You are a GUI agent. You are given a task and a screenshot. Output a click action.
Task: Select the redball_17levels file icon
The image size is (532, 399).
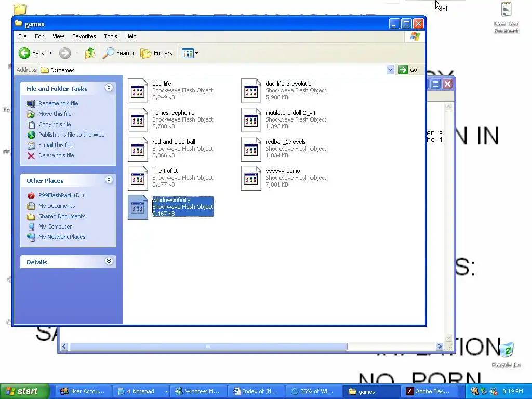point(251,149)
